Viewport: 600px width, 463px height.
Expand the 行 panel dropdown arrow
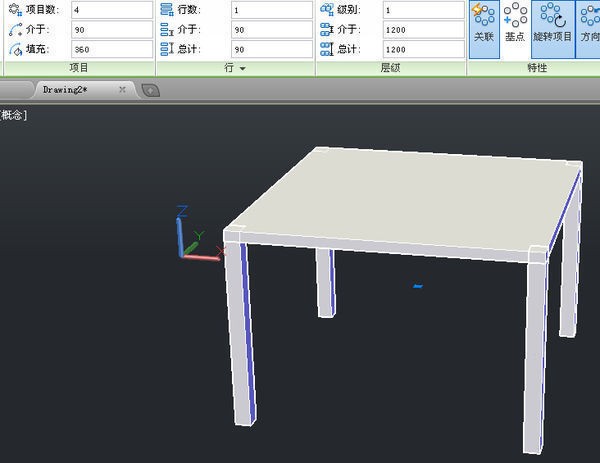click(x=242, y=69)
